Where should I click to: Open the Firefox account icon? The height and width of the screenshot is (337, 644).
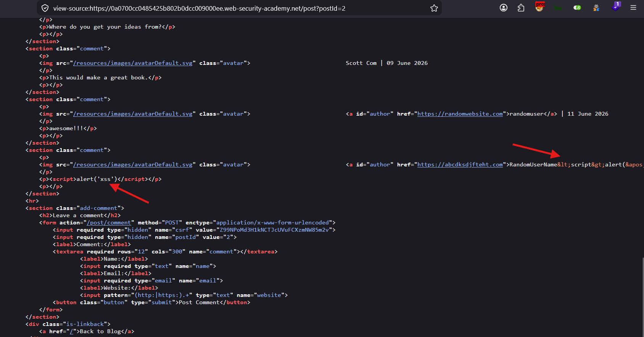(504, 8)
